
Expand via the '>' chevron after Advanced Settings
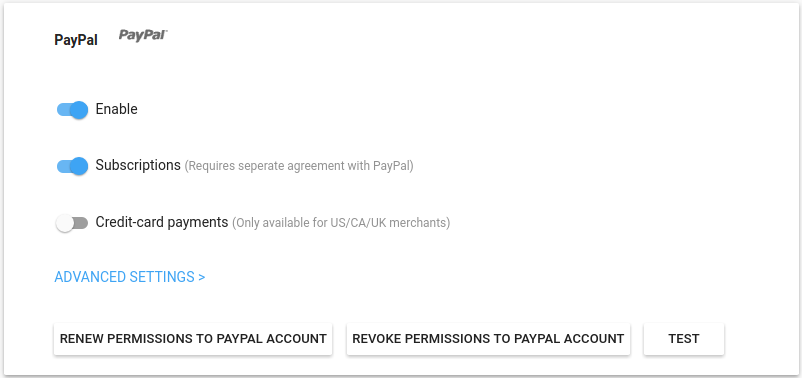(202, 277)
